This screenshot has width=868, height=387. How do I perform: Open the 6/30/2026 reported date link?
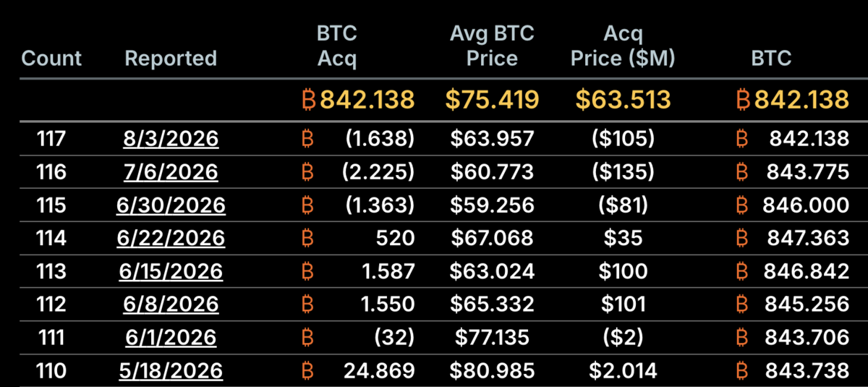tap(171, 205)
